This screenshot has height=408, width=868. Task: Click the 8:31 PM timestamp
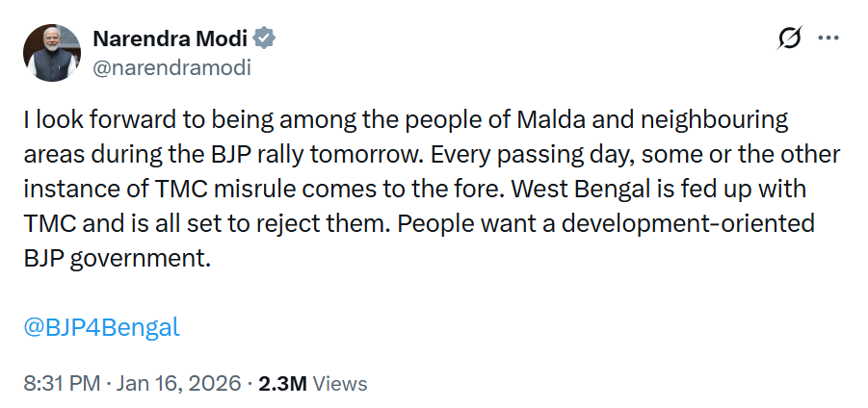coord(61,383)
